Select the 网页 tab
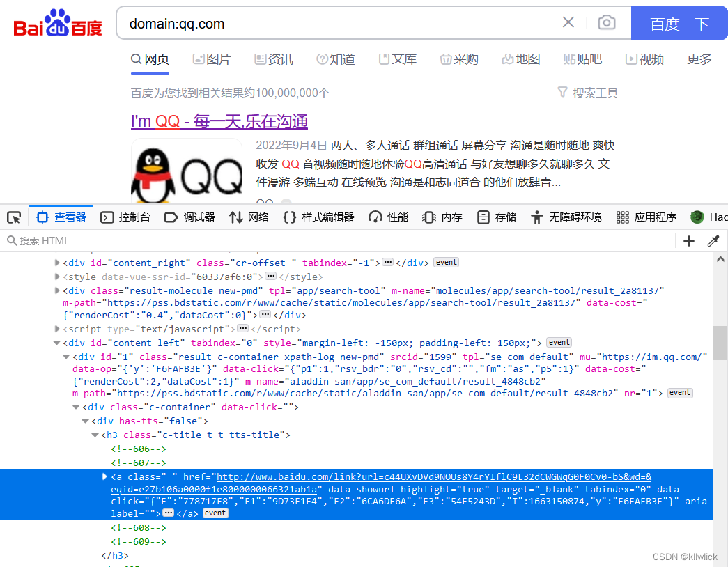 [150, 59]
